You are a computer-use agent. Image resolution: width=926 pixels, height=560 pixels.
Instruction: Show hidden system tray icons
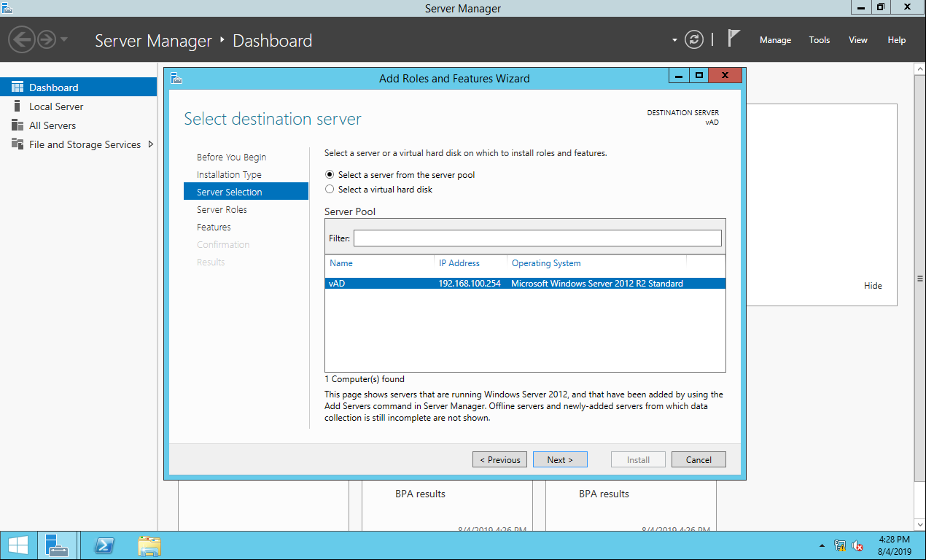822,545
